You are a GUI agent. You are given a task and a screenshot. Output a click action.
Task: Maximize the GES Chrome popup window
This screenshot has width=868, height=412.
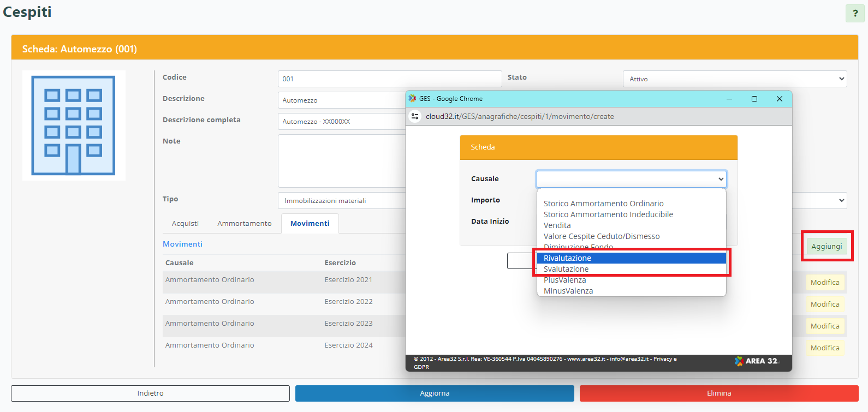click(754, 99)
